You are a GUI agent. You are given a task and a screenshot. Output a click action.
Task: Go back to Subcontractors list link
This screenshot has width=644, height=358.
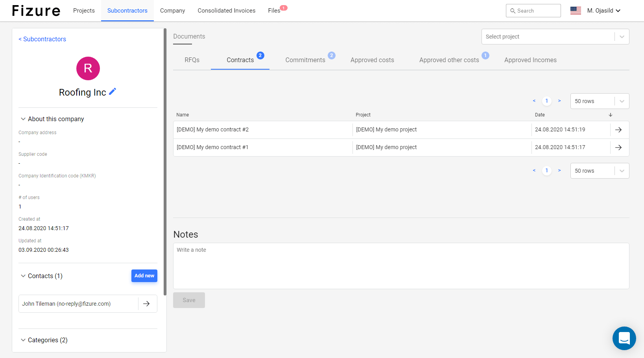click(x=42, y=39)
